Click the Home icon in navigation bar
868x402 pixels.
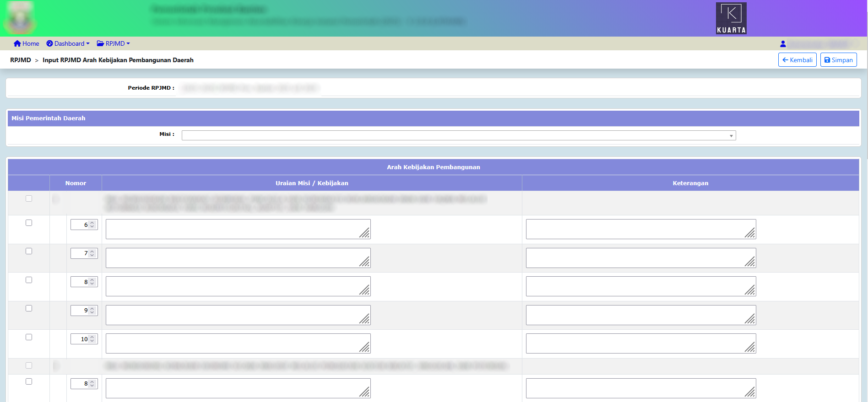point(17,43)
